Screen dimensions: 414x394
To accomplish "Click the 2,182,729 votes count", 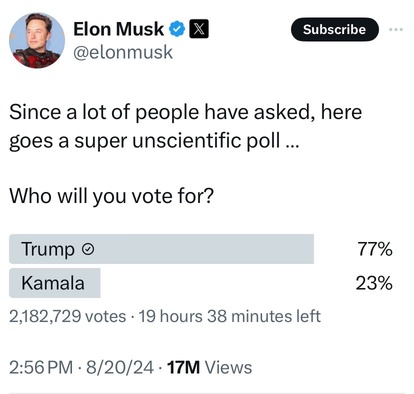I will 68,316.
